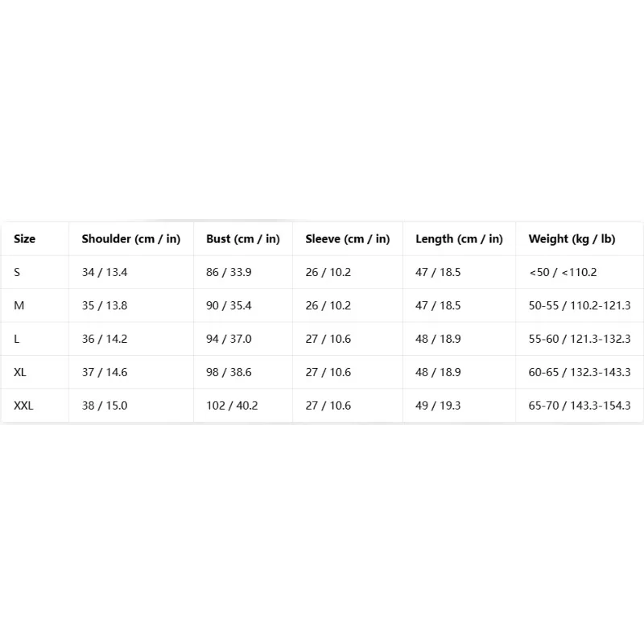The image size is (644, 644).
Task: Select the XXL size row label
Action: pos(23,406)
